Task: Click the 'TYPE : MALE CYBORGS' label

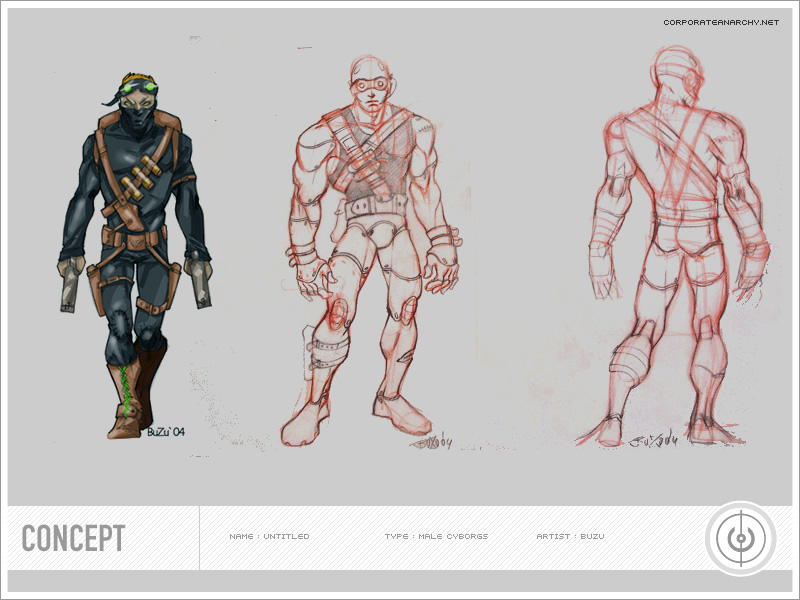Action: pos(436,536)
